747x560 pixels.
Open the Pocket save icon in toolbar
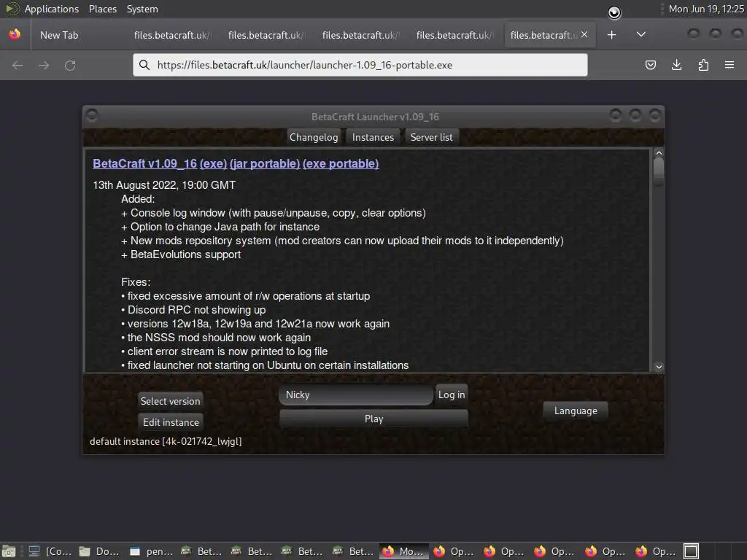(650, 65)
